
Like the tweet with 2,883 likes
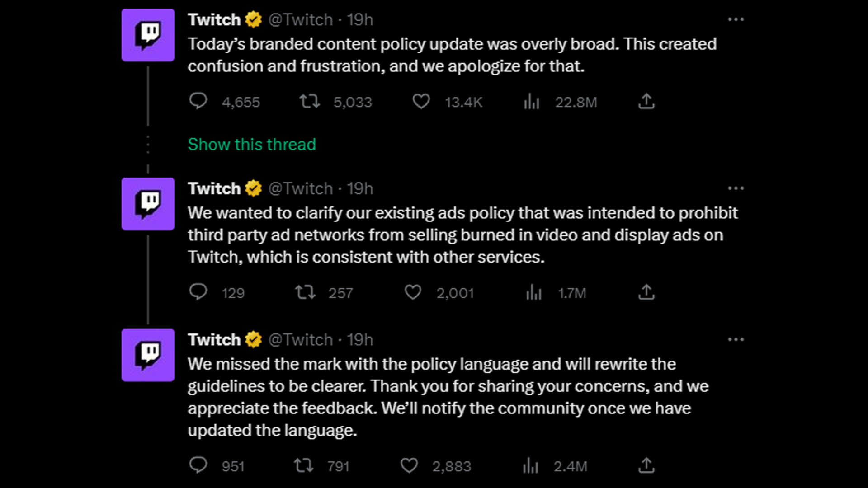tap(409, 465)
